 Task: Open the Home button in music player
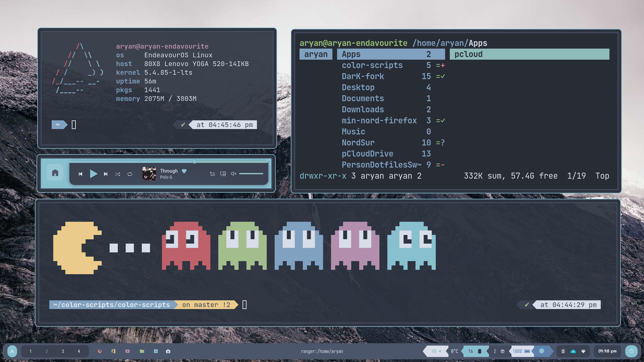55,173
